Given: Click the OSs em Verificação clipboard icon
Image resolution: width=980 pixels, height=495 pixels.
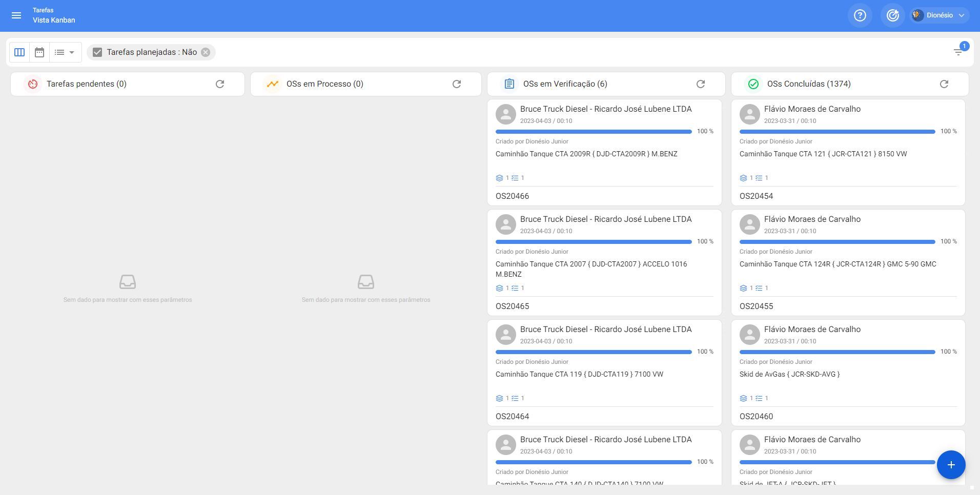Looking at the screenshot, I should [x=509, y=84].
